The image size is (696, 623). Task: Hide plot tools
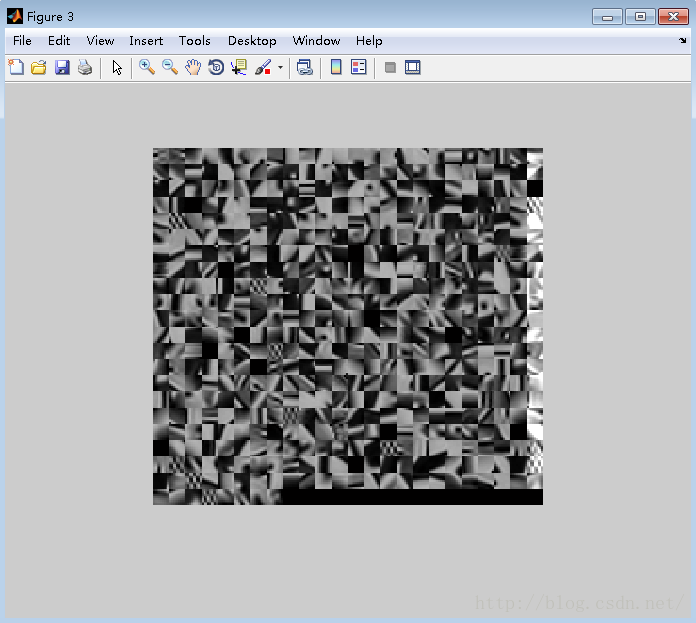(x=390, y=67)
